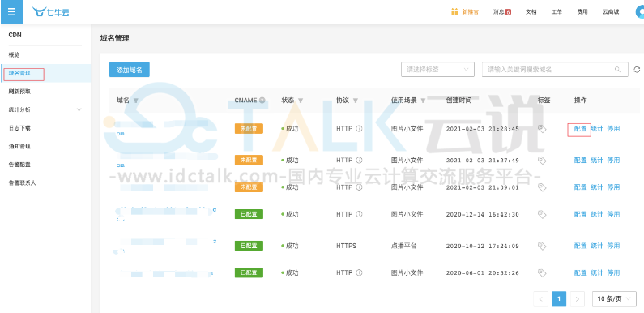Click 配置 for the 21:28:45 domain
The width and height of the screenshot is (644, 313).
pos(580,129)
